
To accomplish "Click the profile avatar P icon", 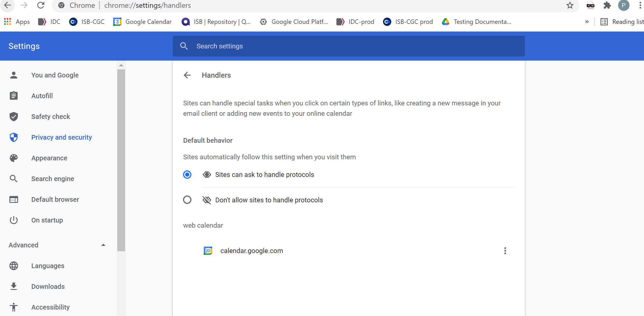I will point(624,5).
